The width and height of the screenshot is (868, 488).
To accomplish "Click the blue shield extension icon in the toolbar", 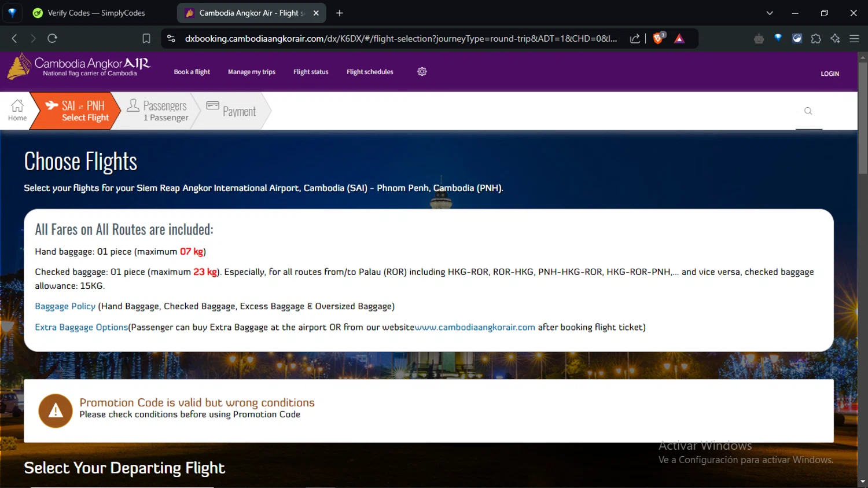I will (x=778, y=38).
